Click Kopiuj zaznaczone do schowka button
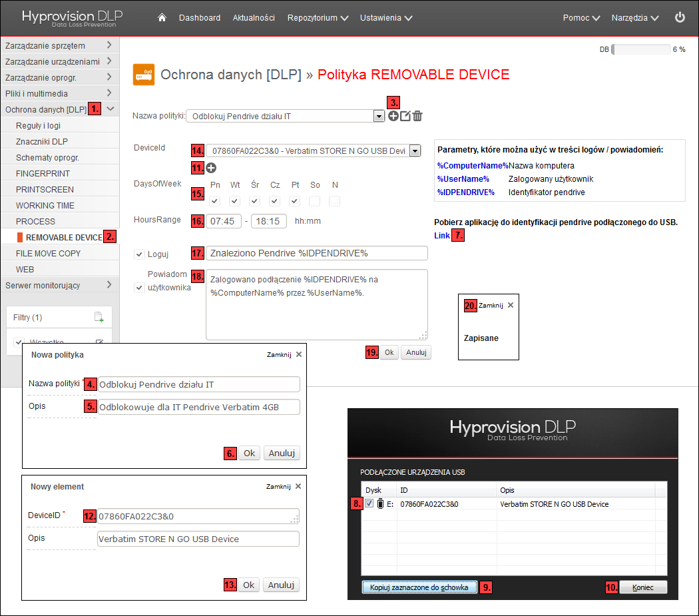This screenshot has height=616, width=699. pos(419,587)
